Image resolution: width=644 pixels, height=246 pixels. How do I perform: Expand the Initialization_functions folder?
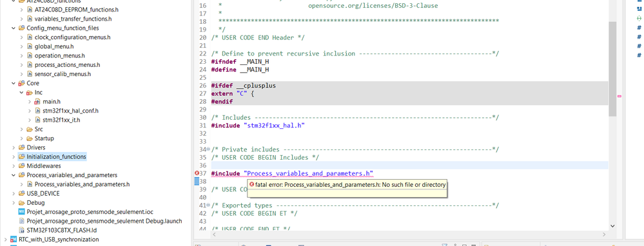pyautogui.click(x=14, y=156)
